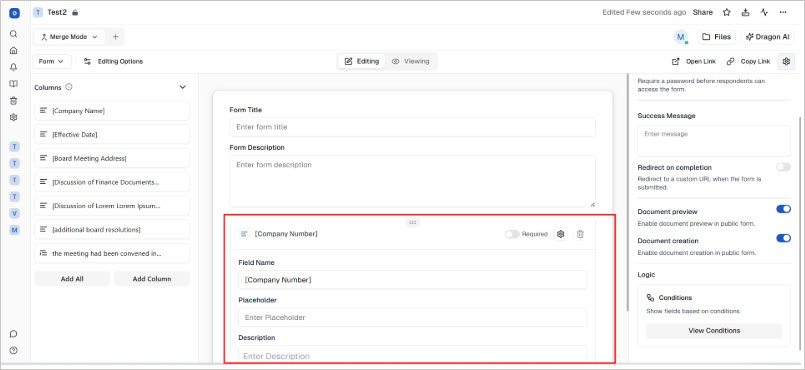Select the [additional board resolutions] column

pos(112,229)
